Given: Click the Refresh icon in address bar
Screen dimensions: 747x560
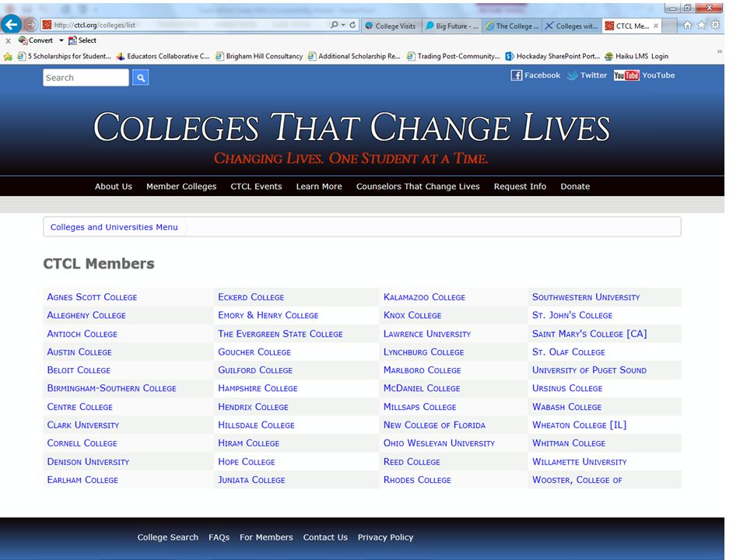Looking at the screenshot, I should (352, 25).
